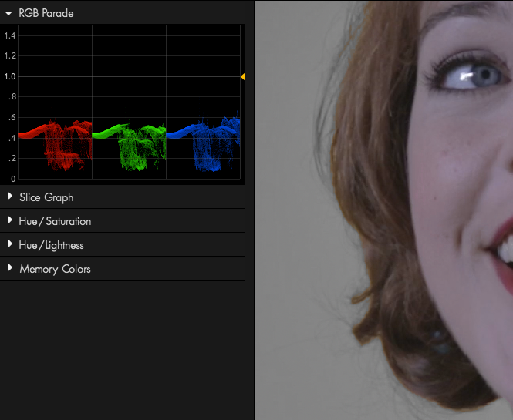Expand the Hue/Saturation section

(x=10, y=220)
